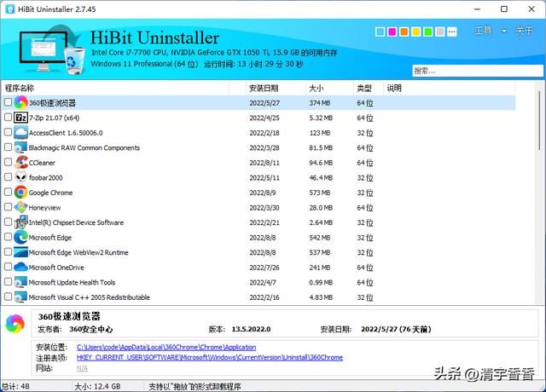Pick the light blue theme swatch
Image resolution: width=546 pixels, height=392 pixels.
pos(380,32)
